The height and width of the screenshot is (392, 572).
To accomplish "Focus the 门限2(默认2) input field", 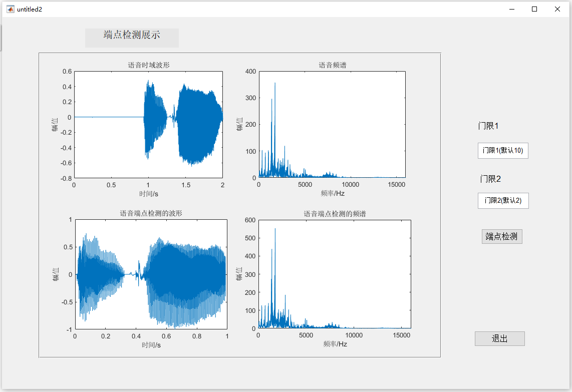I will [x=503, y=201].
